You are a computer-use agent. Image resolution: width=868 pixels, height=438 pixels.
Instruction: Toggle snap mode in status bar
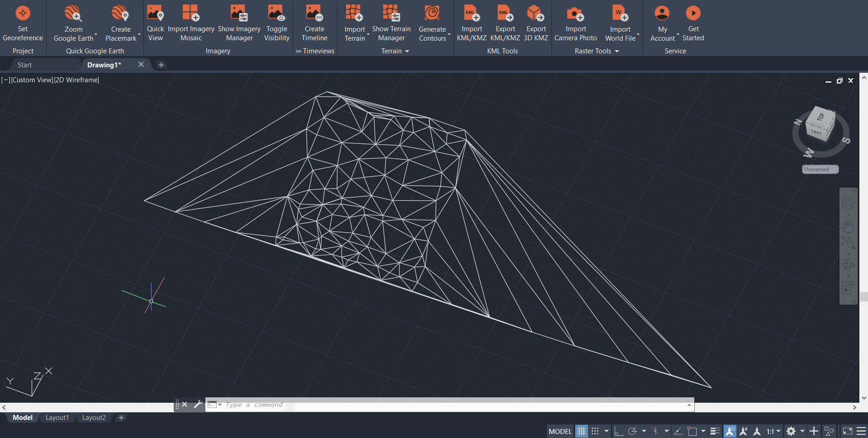pos(595,431)
